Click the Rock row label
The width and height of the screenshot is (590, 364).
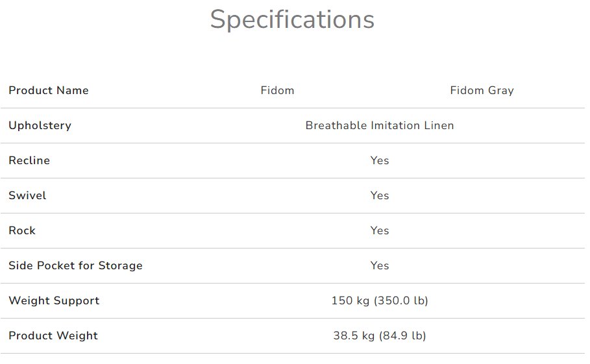coord(22,231)
